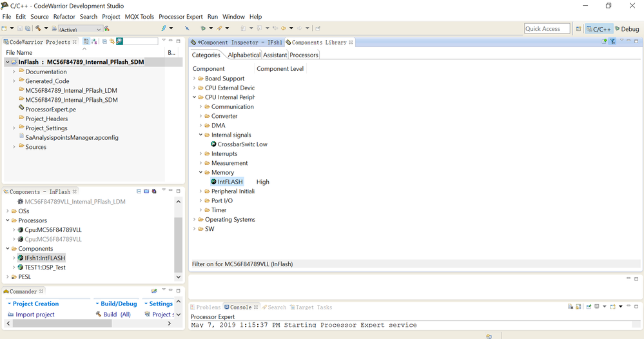Click the CrossbarSwitch component in the library
The height and width of the screenshot is (339, 644).
[x=237, y=144]
